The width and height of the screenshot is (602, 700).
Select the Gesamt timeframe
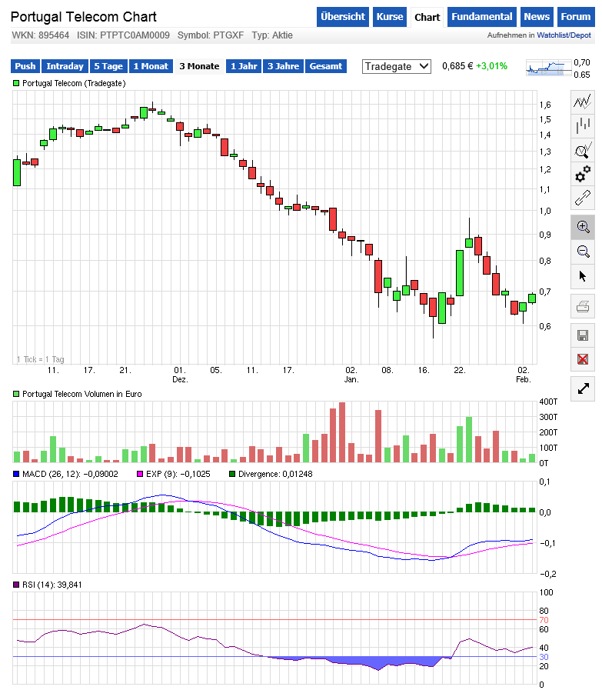[326, 66]
